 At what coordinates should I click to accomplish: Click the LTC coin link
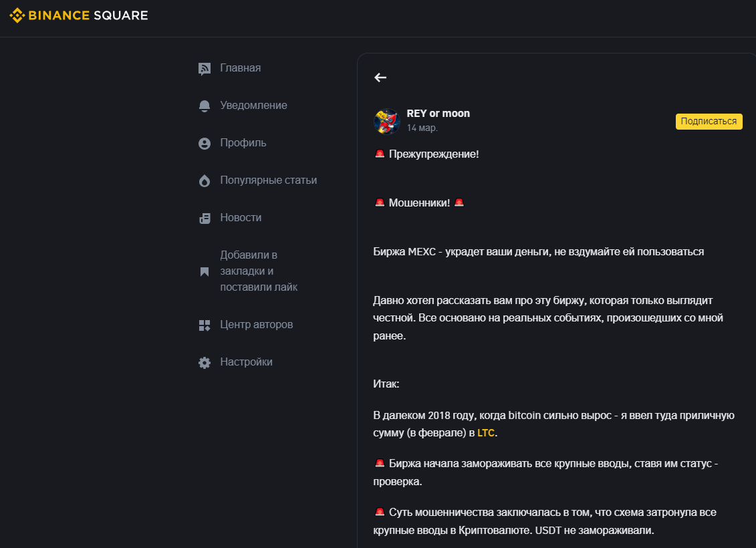[x=486, y=433]
